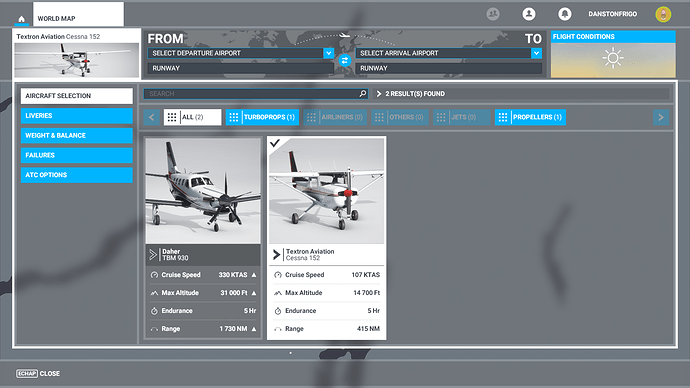Click the search magnifier icon
Viewport: 690px width, 388px height.
tap(363, 94)
